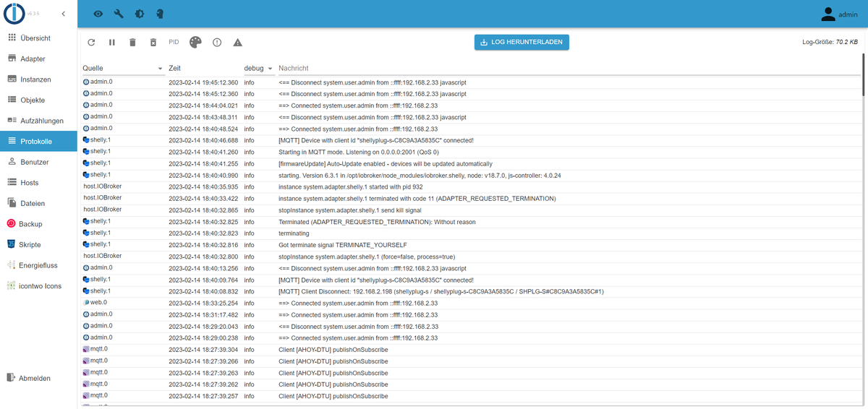
Task: Click the Aufzählungen icon
Action: pos(12,121)
